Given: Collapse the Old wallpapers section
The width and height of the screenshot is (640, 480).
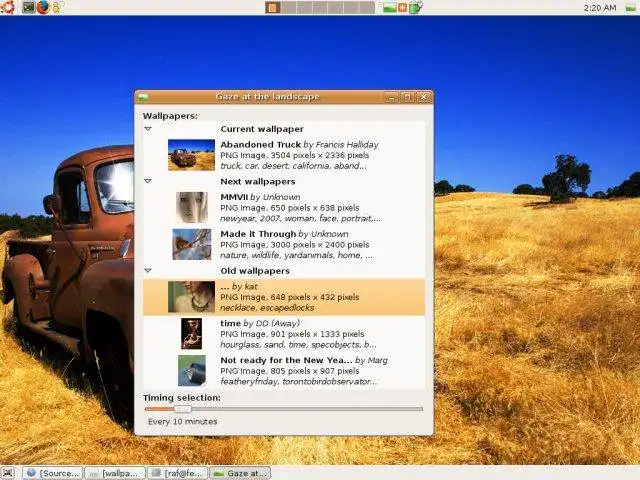Looking at the screenshot, I should [x=148, y=270].
